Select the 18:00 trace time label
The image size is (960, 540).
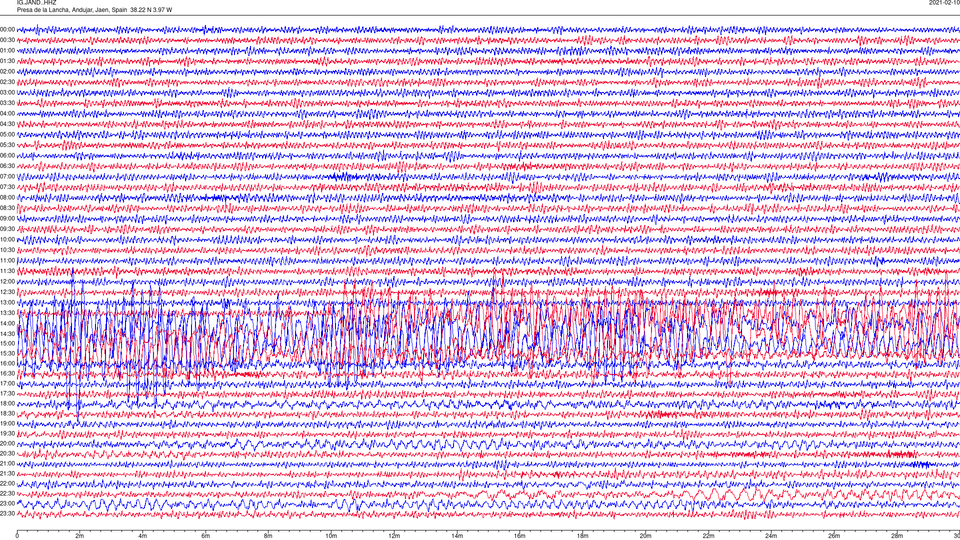coord(7,403)
